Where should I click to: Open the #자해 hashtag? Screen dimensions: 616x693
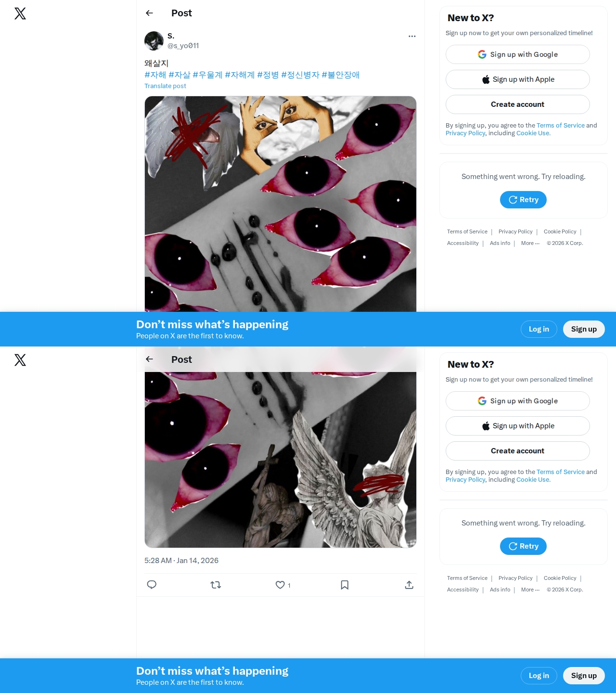[155, 75]
